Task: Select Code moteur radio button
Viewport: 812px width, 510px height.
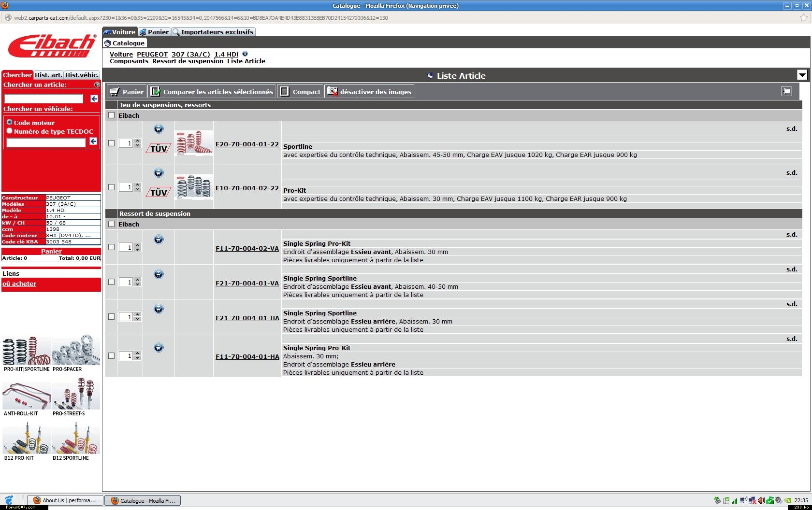Action: (9, 122)
